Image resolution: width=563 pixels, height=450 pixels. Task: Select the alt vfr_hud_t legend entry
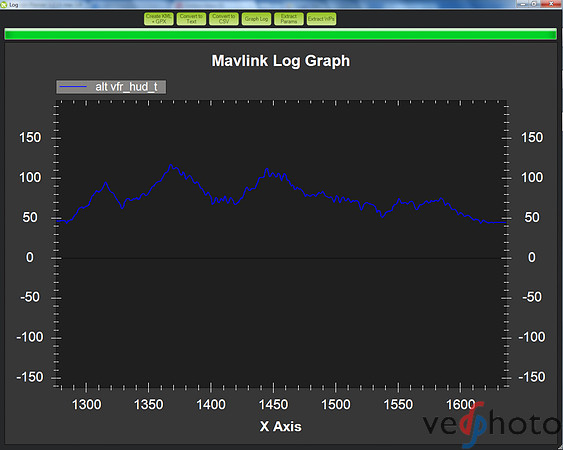[111, 87]
